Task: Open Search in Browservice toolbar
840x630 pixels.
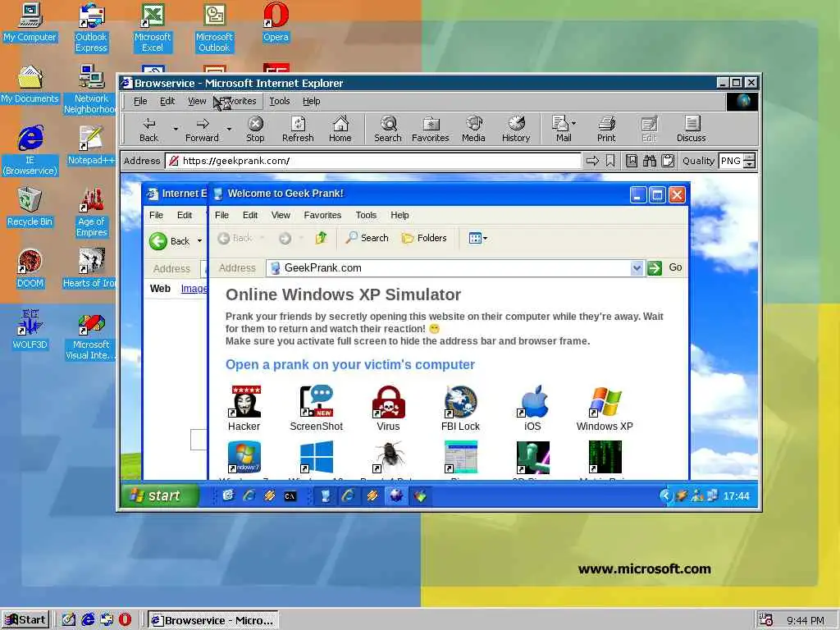Action: 388,130
